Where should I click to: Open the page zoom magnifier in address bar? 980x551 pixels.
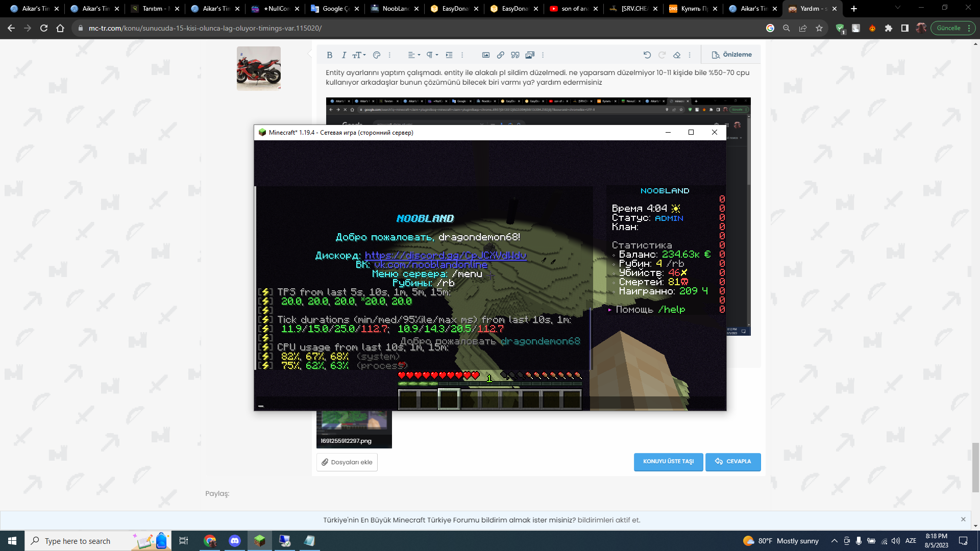tap(787, 28)
